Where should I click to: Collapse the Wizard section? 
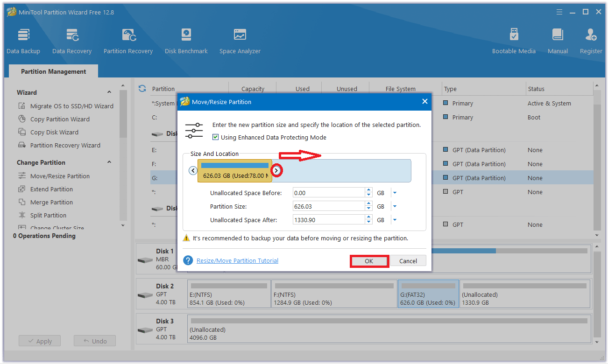click(x=109, y=92)
